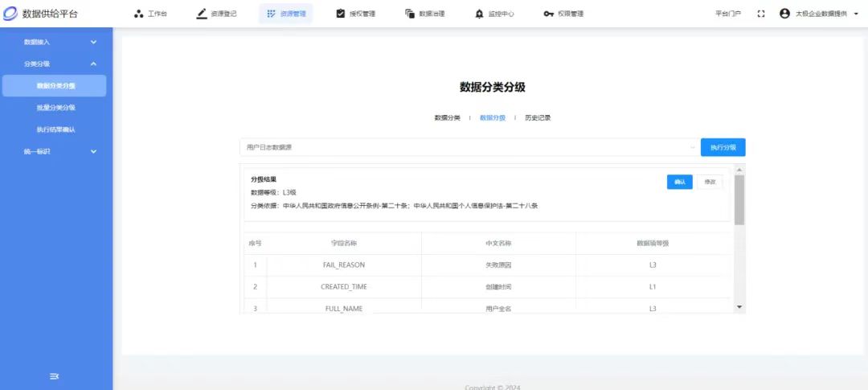
Task: Click the 分类依据 legal basis line
Action: (395, 206)
